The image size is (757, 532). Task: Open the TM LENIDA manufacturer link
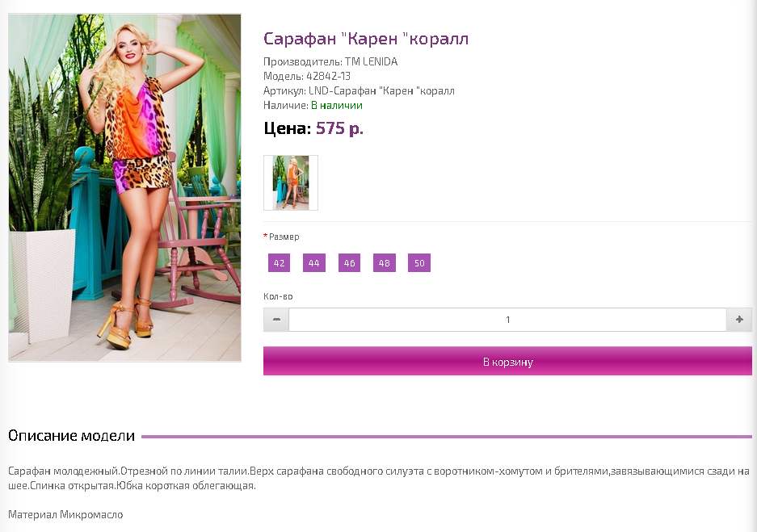pyautogui.click(x=371, y=61)
